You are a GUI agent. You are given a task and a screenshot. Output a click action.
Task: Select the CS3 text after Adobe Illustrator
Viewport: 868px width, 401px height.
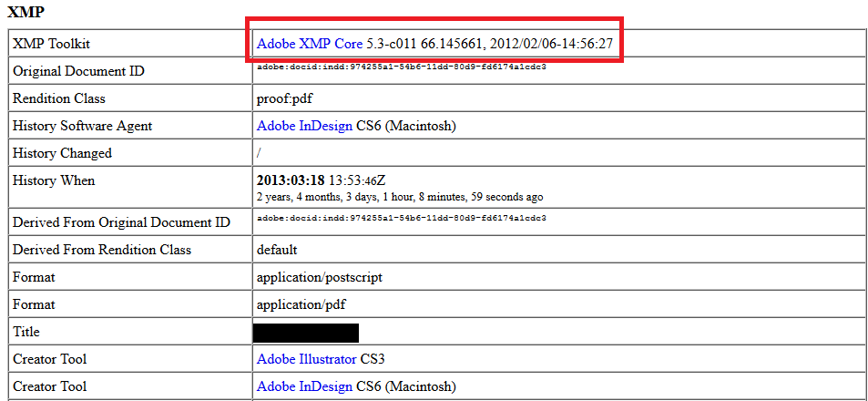pos(373,359)
